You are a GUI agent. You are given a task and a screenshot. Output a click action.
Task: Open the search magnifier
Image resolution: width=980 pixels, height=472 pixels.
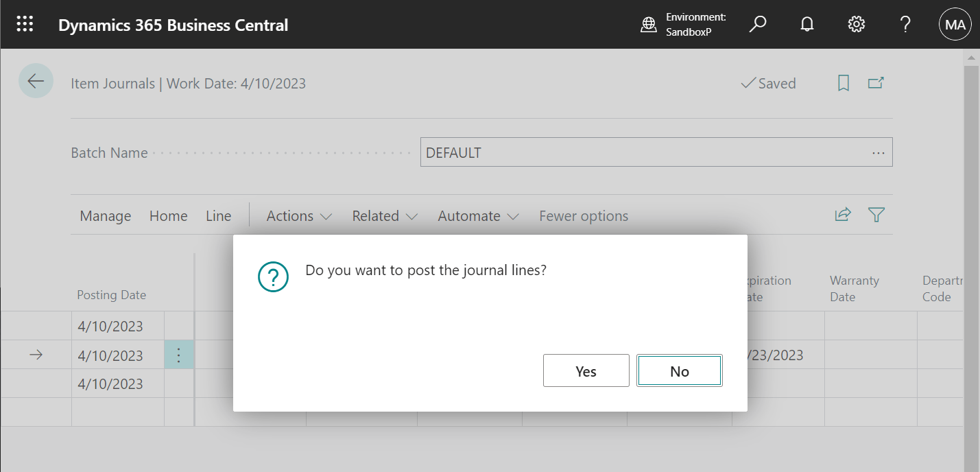point(758,23)
